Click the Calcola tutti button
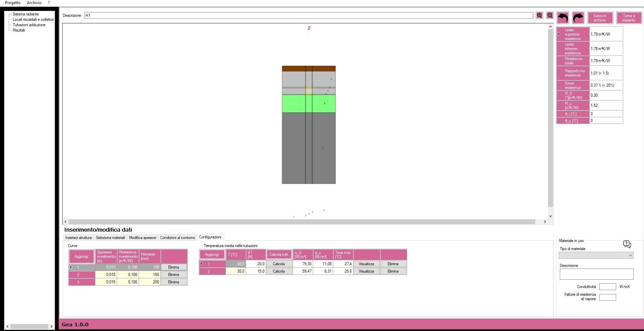644x331 pixels. (279, 254)
